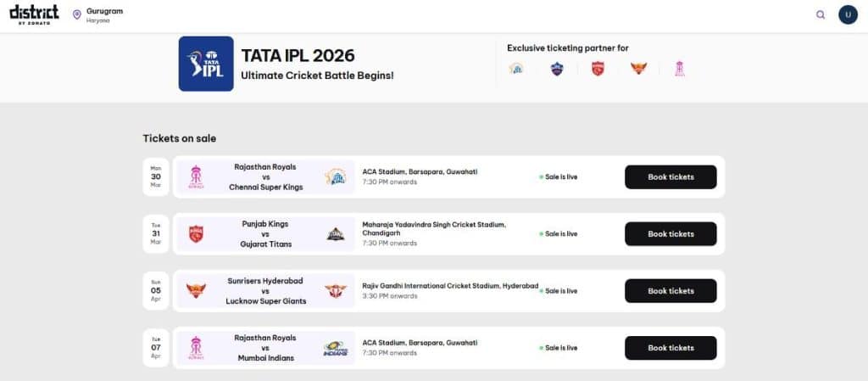Viewport: 868px width, 381px height.
Task: Select the Sun 05 Apr date tile
Action: point(156,291)
